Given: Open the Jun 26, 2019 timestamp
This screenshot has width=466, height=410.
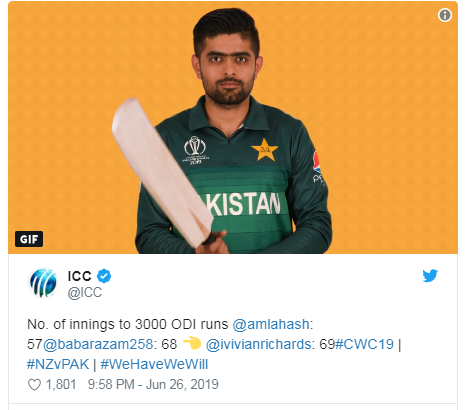Looking at the screenshot, I should (x=182, y=384).
